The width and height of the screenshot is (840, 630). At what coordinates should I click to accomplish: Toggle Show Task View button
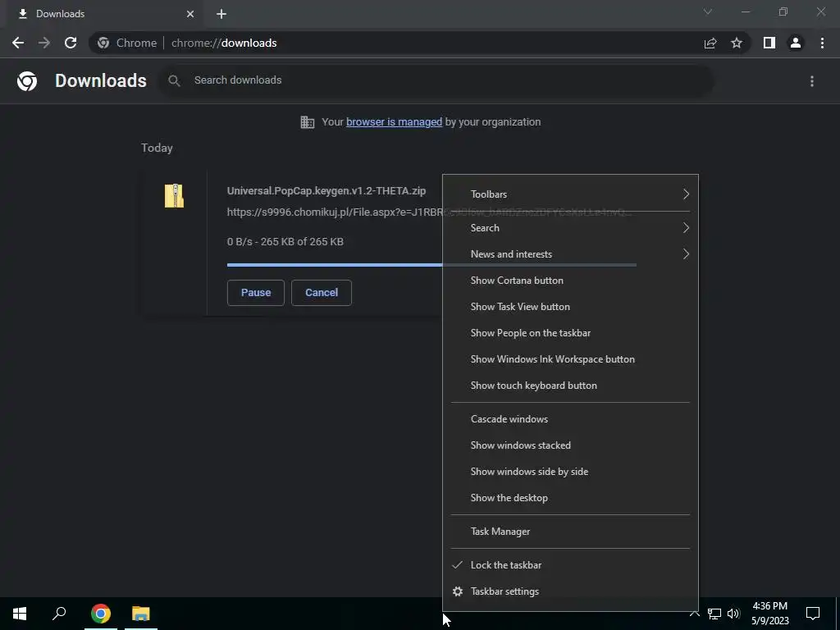(571, 307)
